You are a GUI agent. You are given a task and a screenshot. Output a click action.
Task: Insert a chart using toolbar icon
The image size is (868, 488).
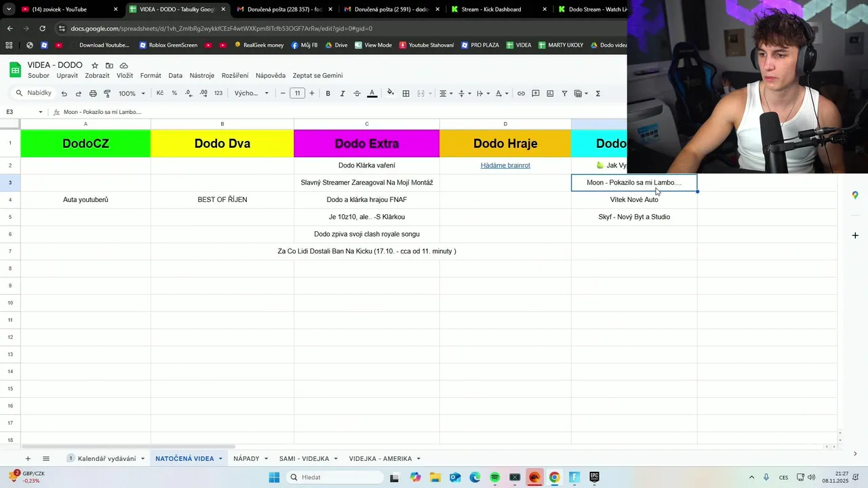[550, 94]
